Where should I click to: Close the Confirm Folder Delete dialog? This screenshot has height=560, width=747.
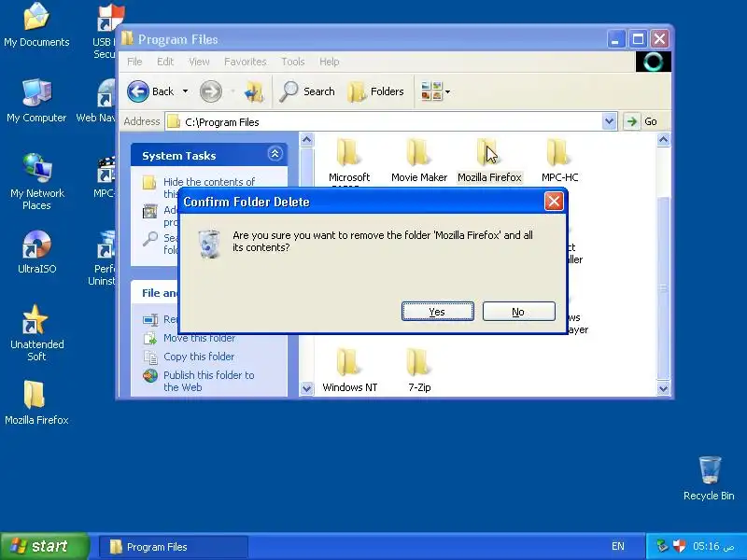[x=554, y=202]
